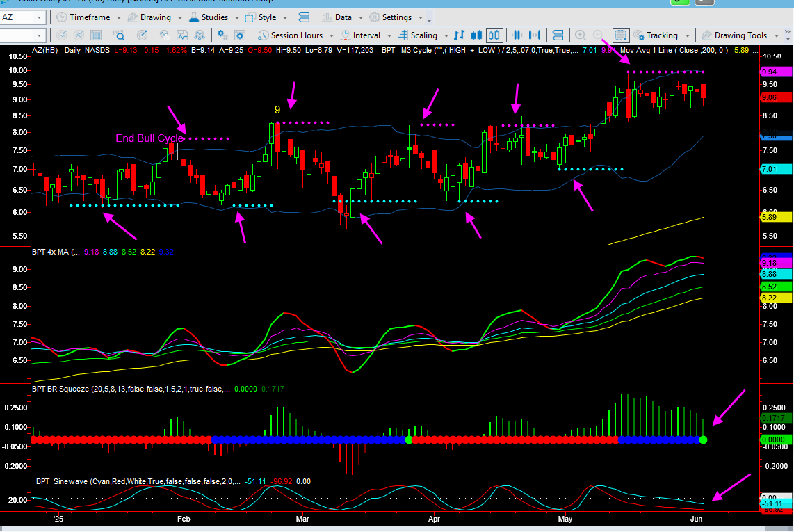Click the zoom out magnifier icon
794x532 pixels.
598,35
